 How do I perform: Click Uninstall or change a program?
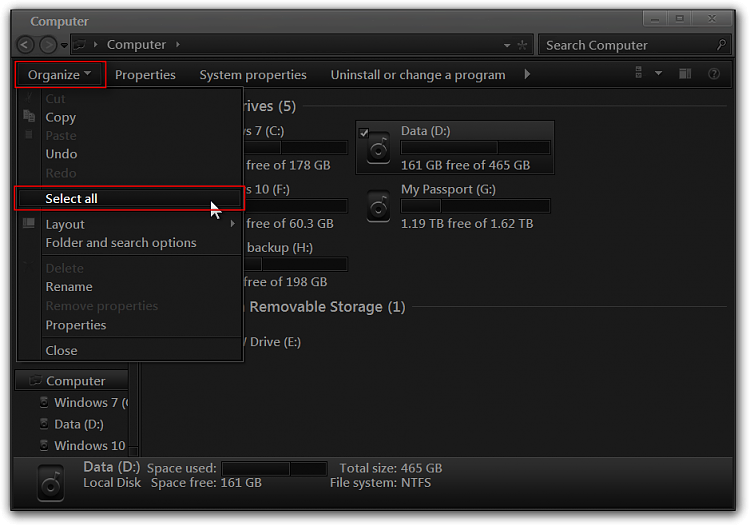click(418, 75)
